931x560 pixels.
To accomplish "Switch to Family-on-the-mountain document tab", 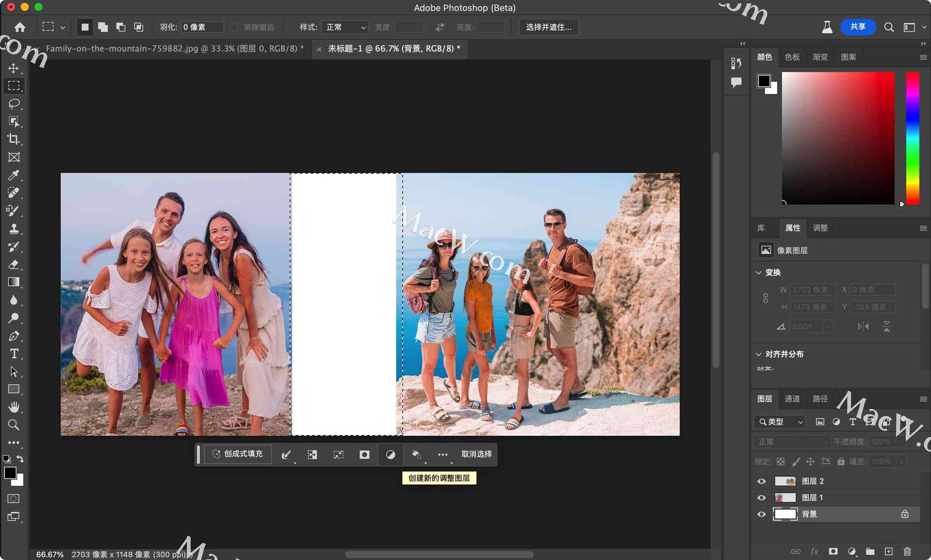I will [x=175, y=48].
